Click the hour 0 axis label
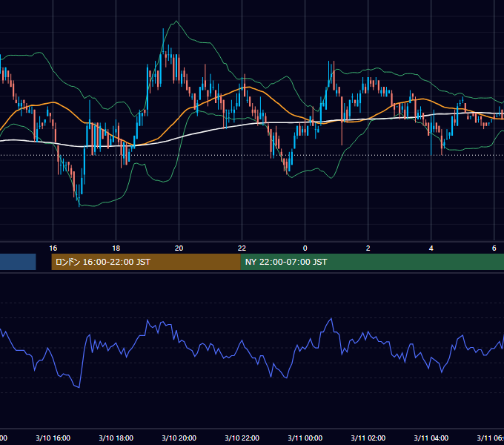Screen dimensions: 504x445 [305, 248]
